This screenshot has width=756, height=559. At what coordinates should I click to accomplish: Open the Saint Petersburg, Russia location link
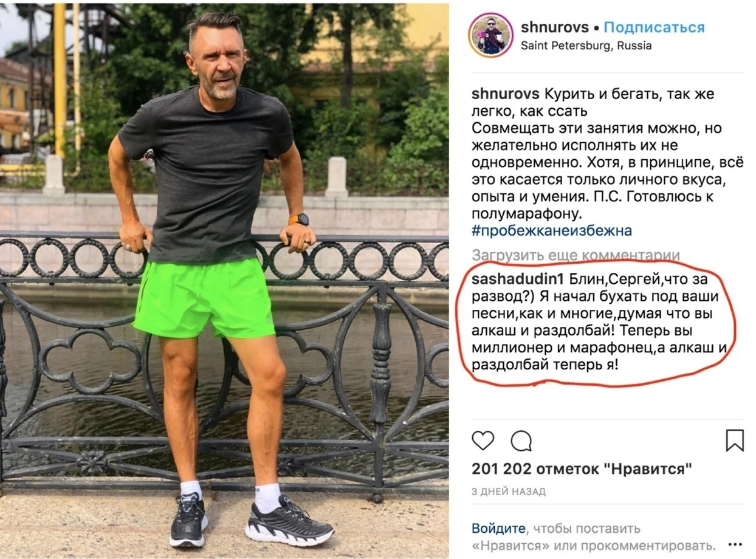coord(586,46)
